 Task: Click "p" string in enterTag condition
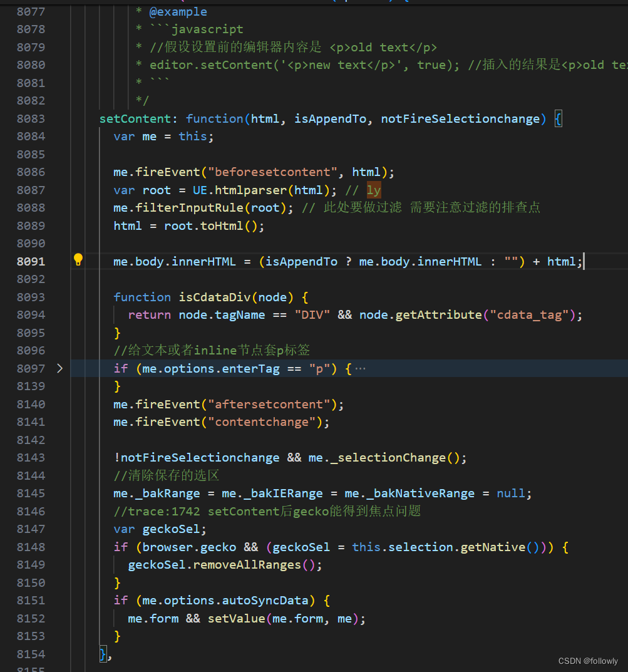[319, 369]
